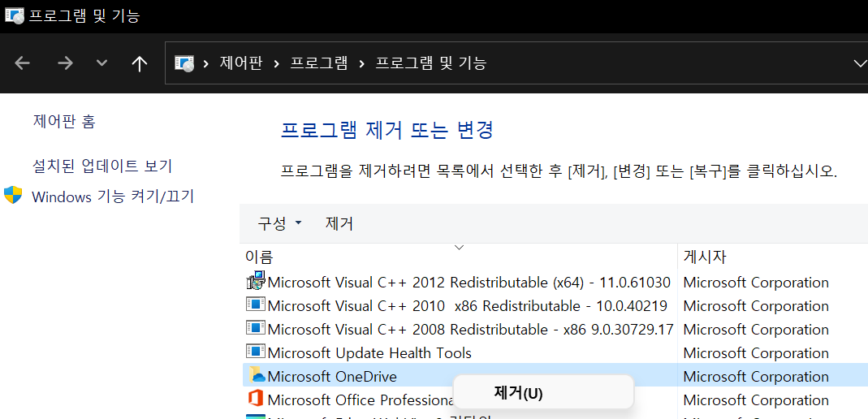Viewport: 868px width, 419px height.
Task: Open the chevron after 제어판 in the breadcrumb
Action: 276,63
